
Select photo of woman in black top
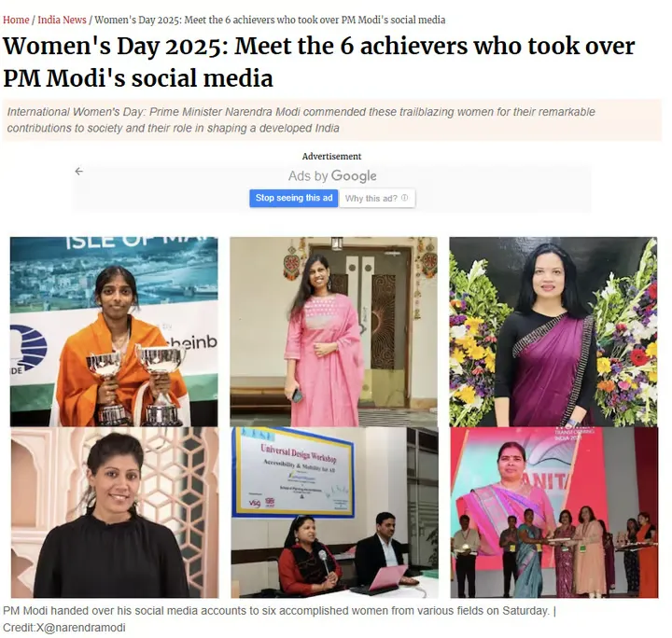coord(115,512)
